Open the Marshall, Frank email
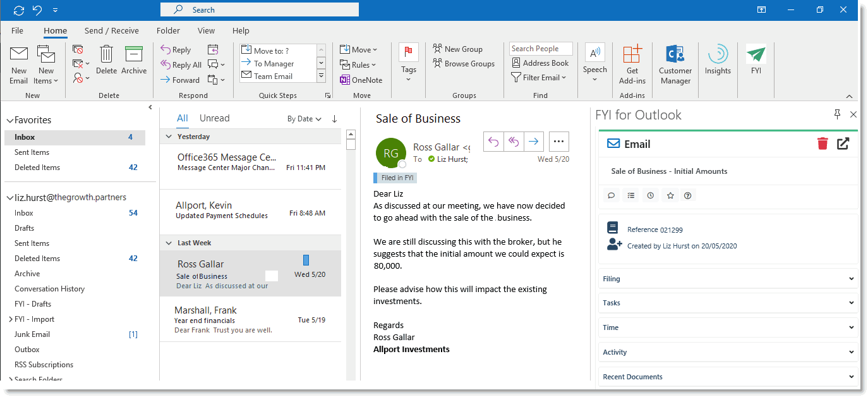Viewport: 868px width, 397px height. tap(250, 319)
